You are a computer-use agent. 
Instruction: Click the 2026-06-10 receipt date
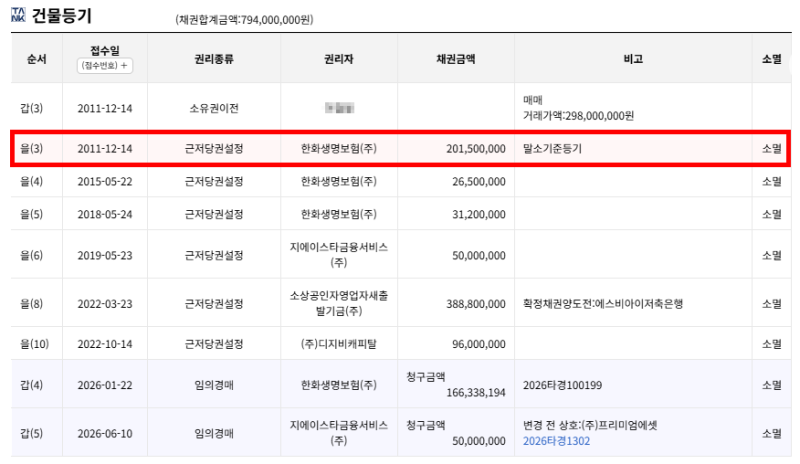105,433
